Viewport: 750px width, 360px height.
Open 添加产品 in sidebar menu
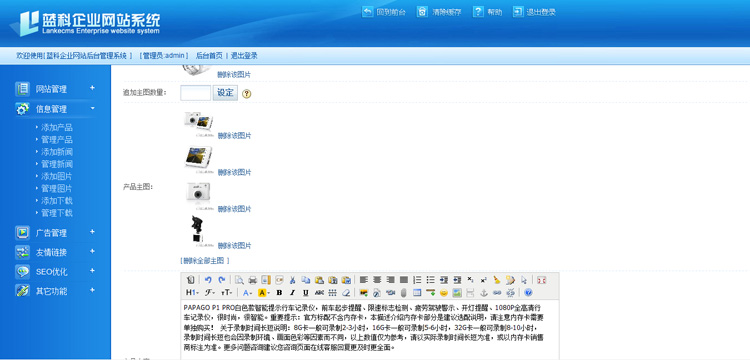(x=57, y=128)
